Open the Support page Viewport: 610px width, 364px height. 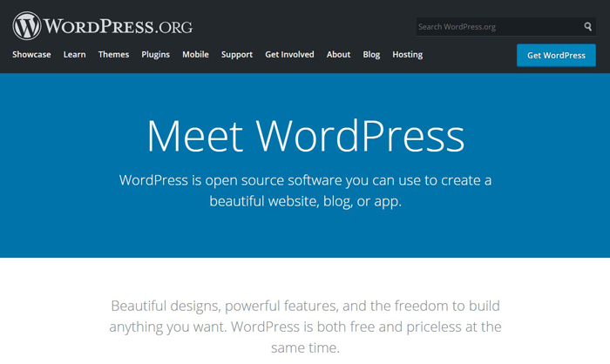(237, 55)
